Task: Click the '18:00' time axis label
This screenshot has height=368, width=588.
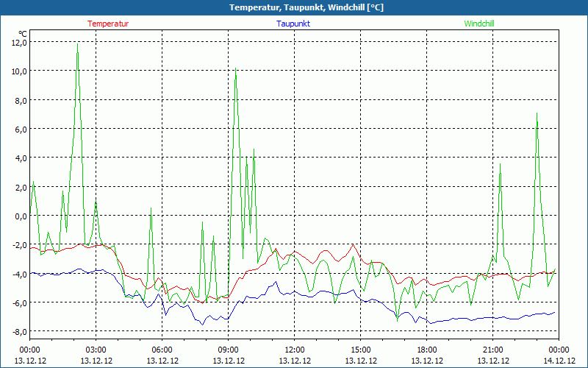Action: [x=427, y=350]
